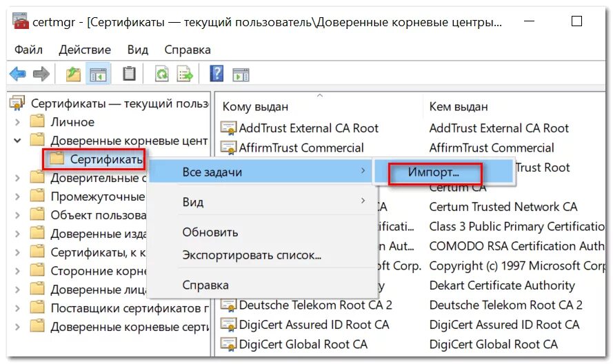Click the Промежуточные folder icon

(x=37, y=196)
